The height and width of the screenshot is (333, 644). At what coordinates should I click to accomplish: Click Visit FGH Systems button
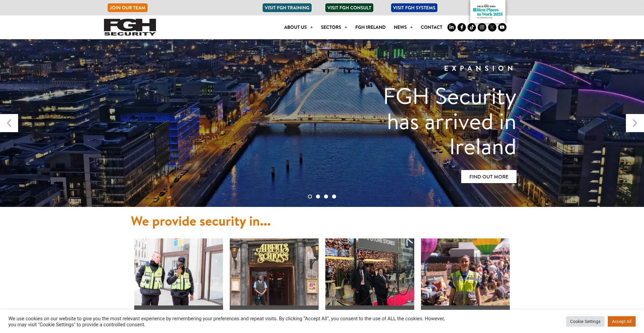pos(414,8)
